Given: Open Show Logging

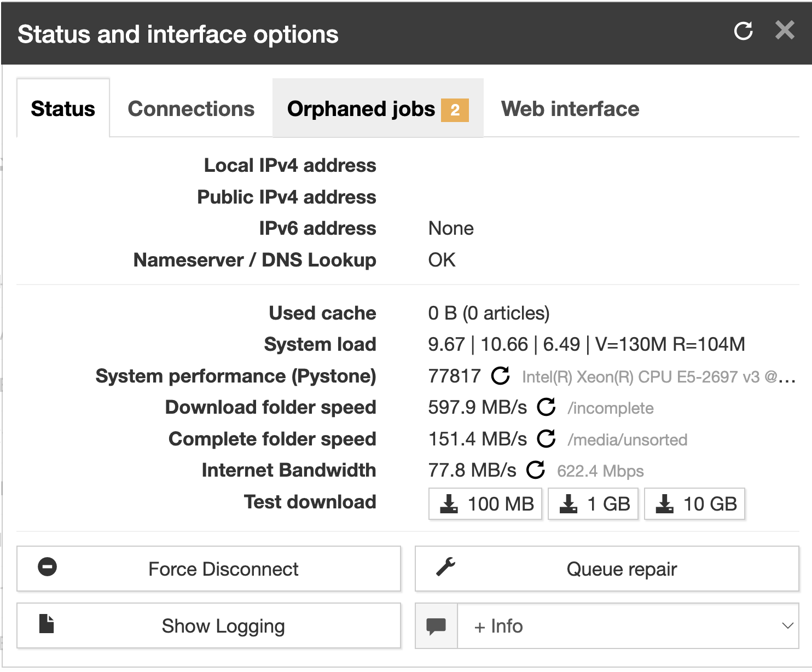Looking at the screenshot, I should point(223,625).
